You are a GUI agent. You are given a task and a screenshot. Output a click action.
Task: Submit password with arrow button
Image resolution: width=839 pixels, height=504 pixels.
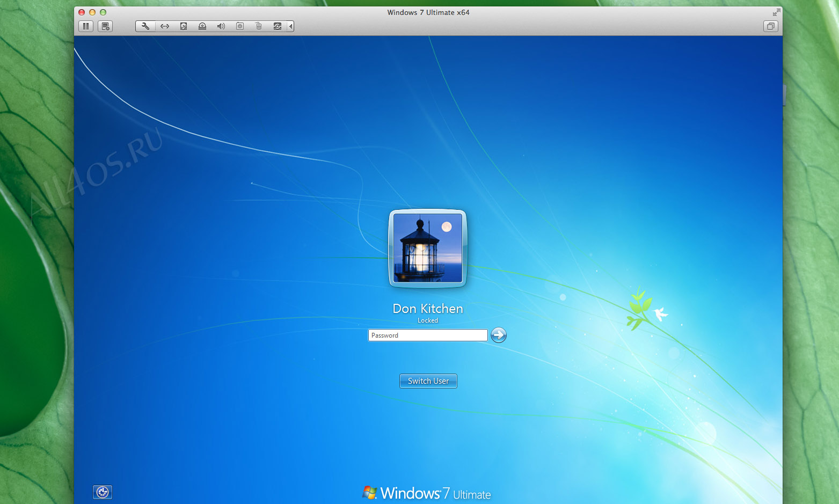click(x=499, y=335)
